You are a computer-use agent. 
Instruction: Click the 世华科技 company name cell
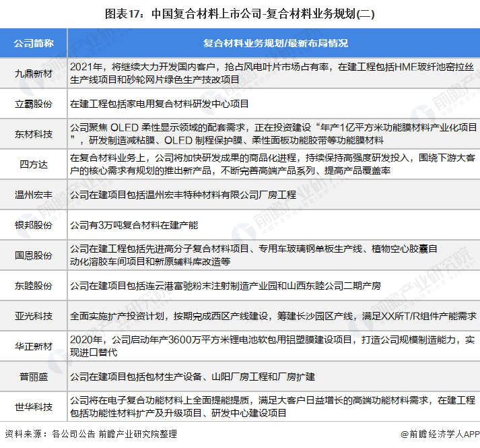[x=33, y=406]
